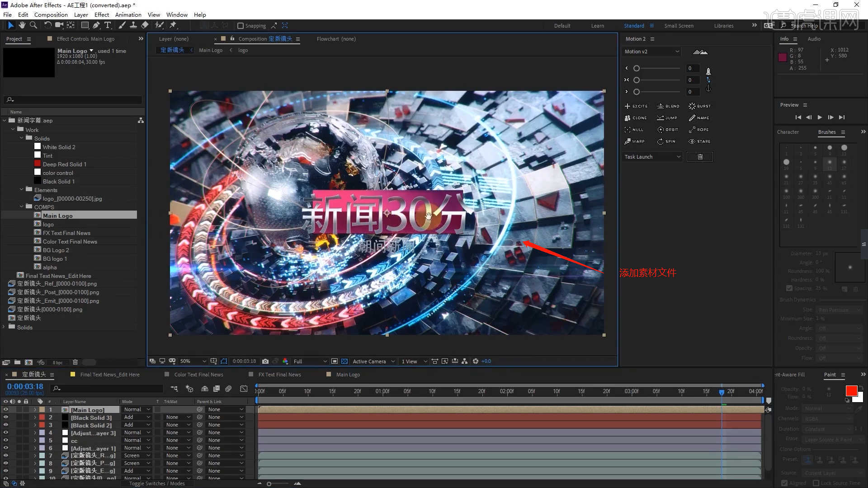This screenshot has width=868, height=488.
Task: Enable the Snapping checkbox
Action: coord(241,26)
